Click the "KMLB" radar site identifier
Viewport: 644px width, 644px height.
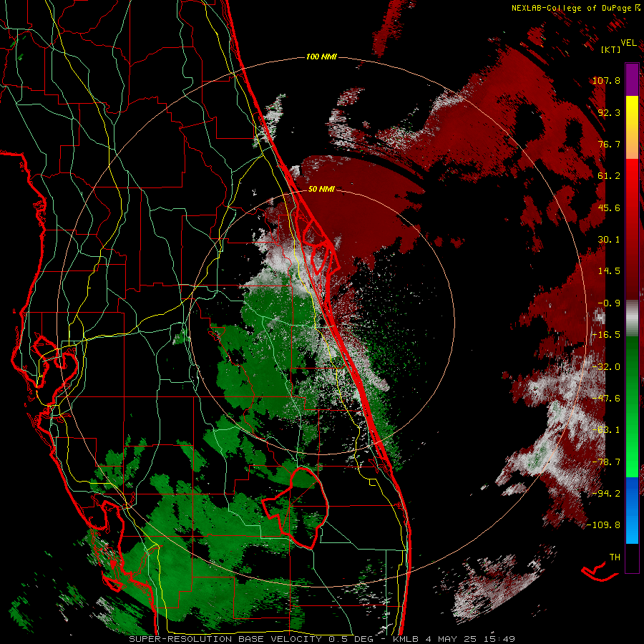point(406,639)
